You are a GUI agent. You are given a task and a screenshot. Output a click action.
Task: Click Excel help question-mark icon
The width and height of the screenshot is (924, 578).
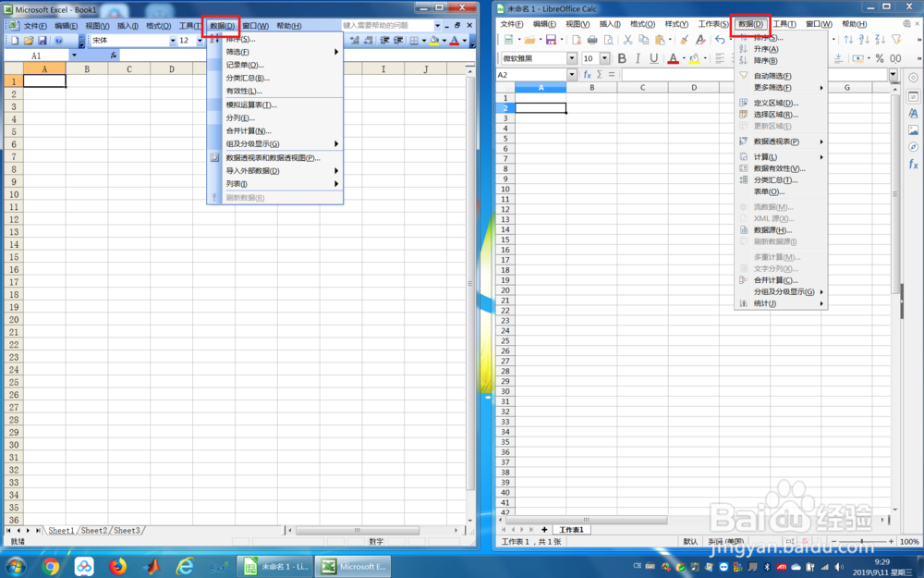(x=58, y=41)
